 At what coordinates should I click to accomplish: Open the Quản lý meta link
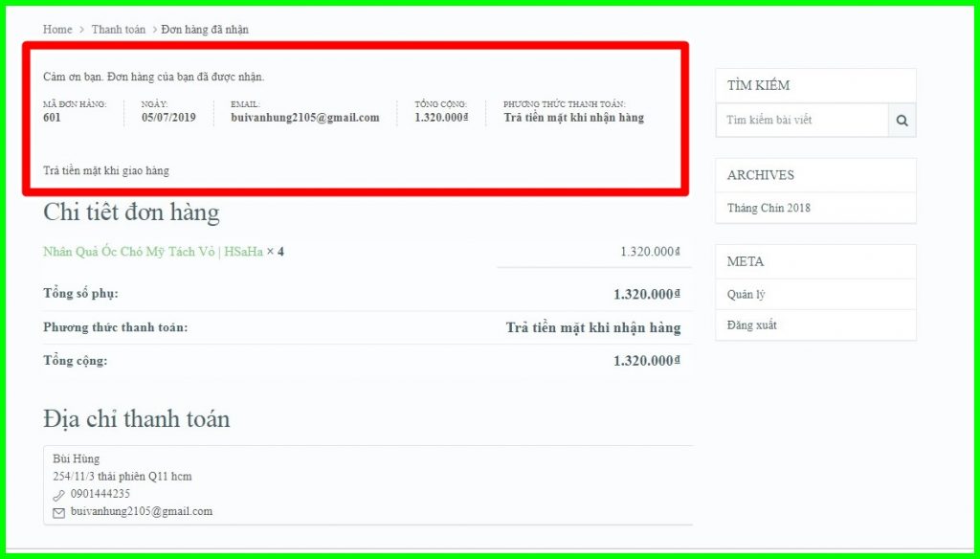click(746, 295)
